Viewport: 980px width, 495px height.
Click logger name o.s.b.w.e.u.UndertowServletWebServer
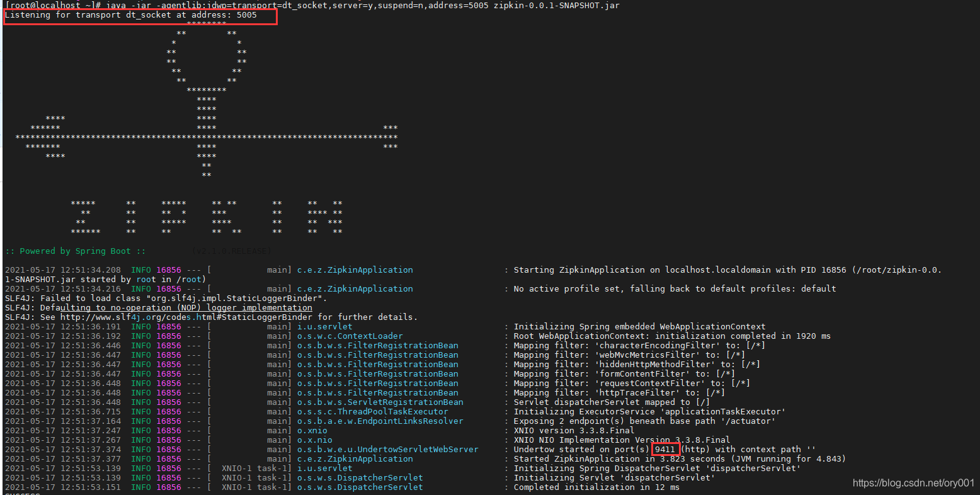click(388, 449)
